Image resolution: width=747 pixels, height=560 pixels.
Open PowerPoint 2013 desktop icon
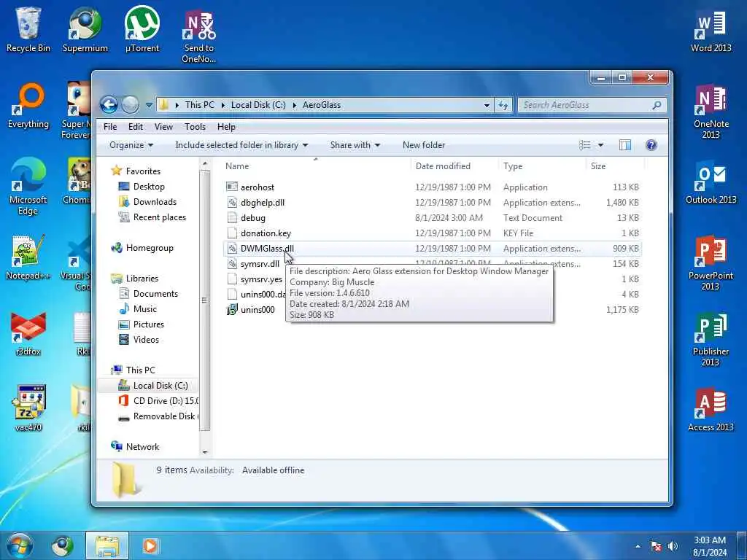pyautogui.click(x=711, y=262)
